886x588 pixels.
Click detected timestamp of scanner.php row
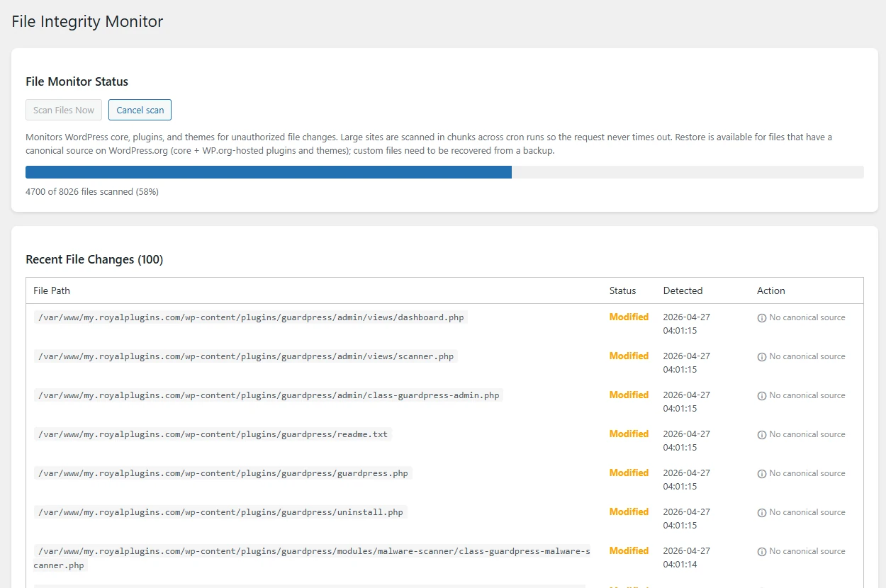tap(686, 363)
